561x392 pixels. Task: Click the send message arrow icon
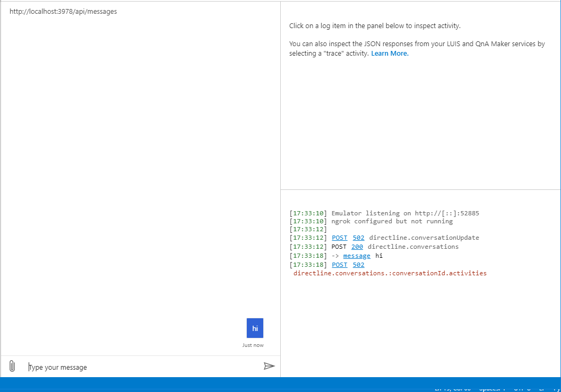click(269, 366)
